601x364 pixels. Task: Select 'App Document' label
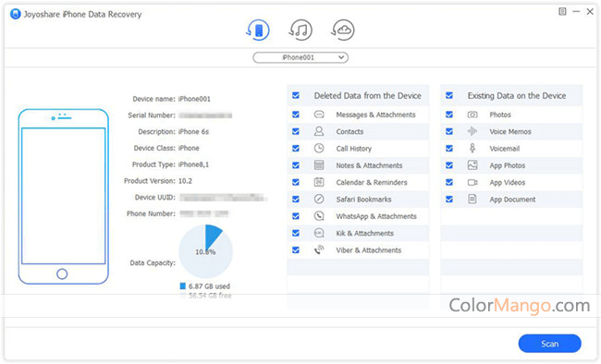tap(512, 200)
